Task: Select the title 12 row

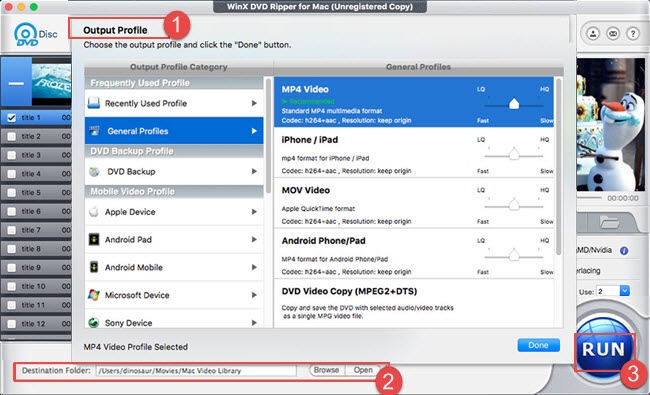Action: [36, 324]
